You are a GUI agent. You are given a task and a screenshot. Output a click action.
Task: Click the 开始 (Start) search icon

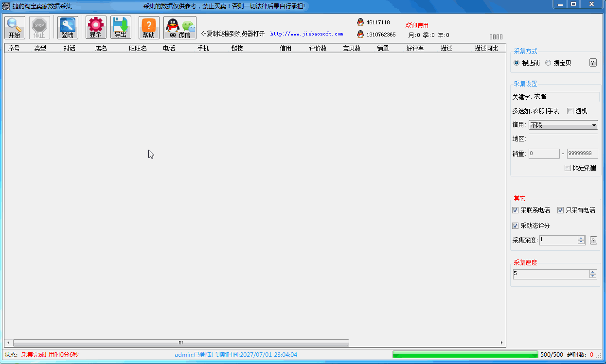15,28
